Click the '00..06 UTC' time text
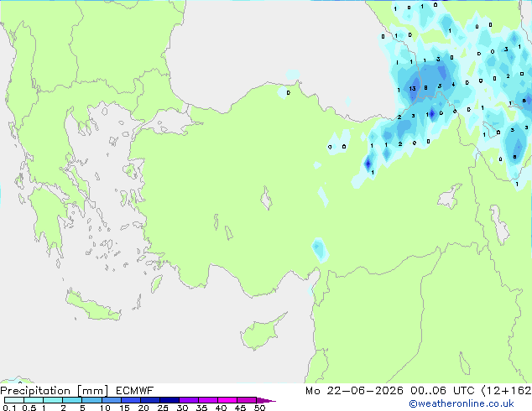Image resolution: width=532 pixels, height=411 pixels. click(x=442, y=391)
